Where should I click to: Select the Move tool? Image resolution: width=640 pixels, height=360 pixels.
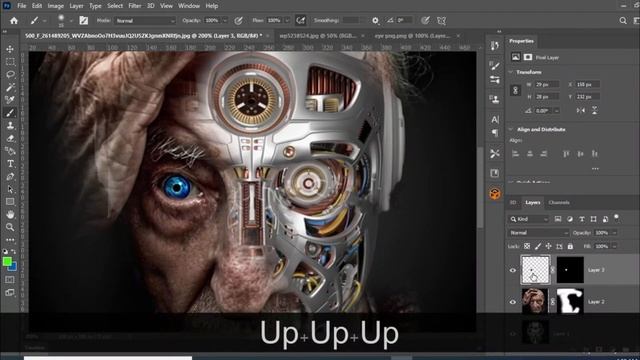coord(10,49)
